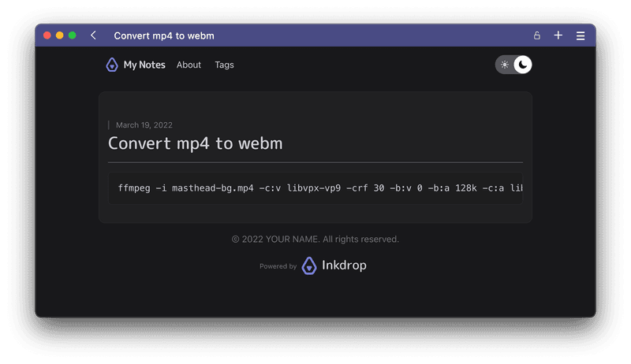Click the Inkdrop wordmark in footer
Viewport: 631px width, 364px height.
coord(344,266)
